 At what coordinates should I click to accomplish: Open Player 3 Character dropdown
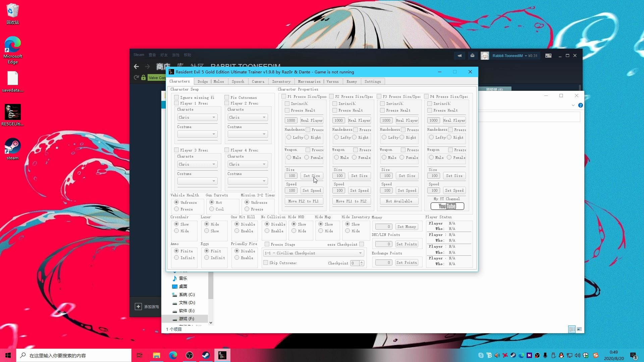197,164
